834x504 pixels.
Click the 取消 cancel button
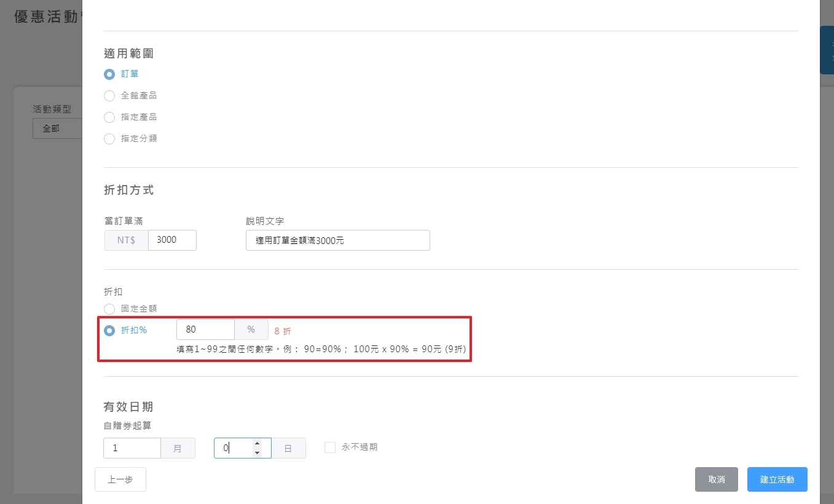tap(716, 479)
